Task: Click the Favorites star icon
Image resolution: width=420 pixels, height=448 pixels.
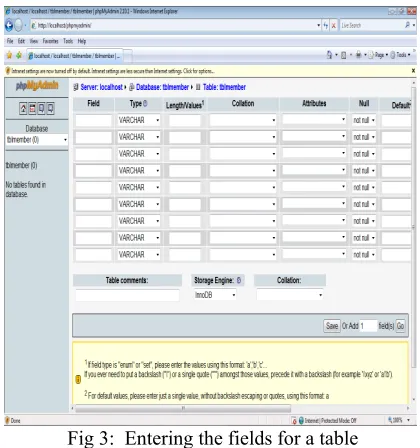Action: (x=9, y=55)
